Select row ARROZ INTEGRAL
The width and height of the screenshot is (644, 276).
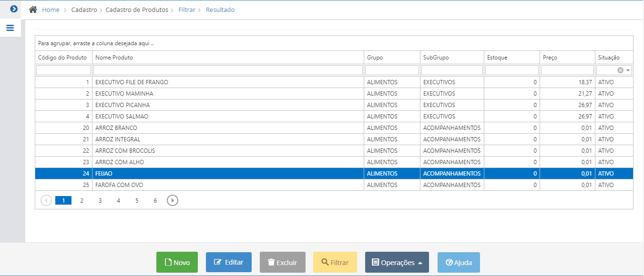tap(334, 139)
